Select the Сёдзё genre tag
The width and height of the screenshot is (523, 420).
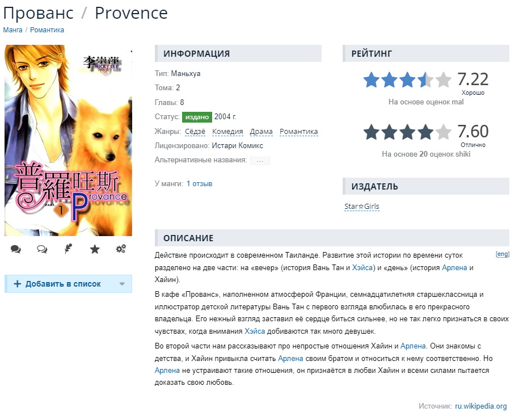tap(194, 132)
